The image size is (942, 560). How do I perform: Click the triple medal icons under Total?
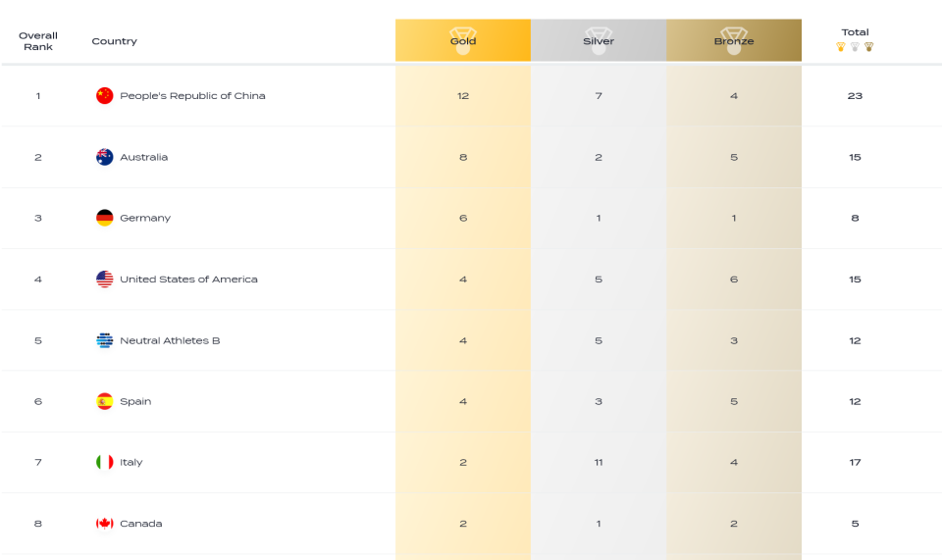click(x=855, y=47)
